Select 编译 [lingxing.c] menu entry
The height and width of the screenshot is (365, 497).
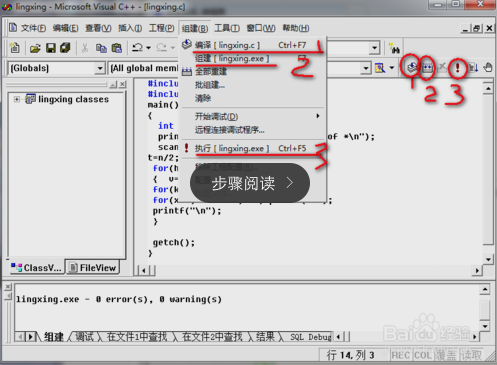pyautogui.click(x=252, y=45)
